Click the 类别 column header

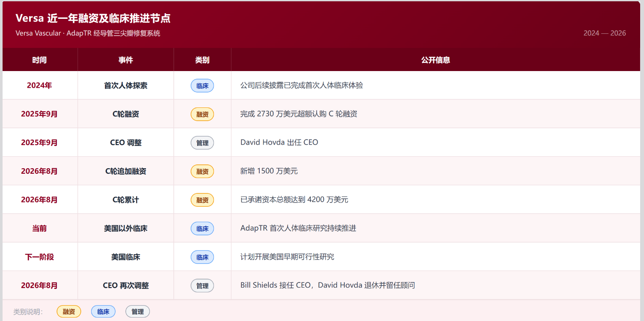point(202,60)
